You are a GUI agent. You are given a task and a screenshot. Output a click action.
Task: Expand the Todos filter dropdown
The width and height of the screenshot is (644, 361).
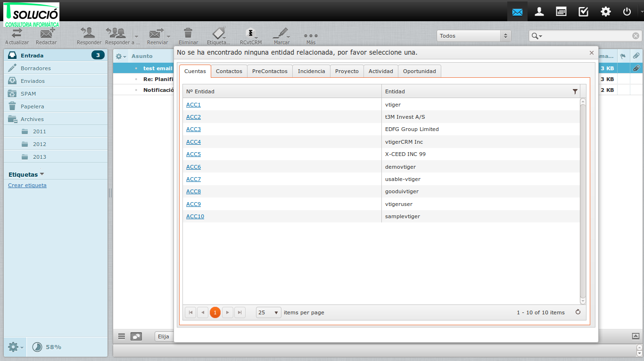474,36
